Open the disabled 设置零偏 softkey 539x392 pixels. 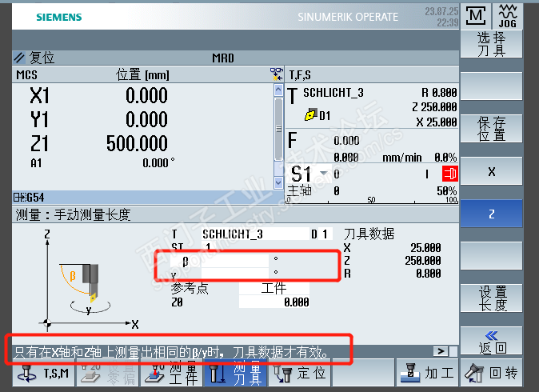(107, 373)
